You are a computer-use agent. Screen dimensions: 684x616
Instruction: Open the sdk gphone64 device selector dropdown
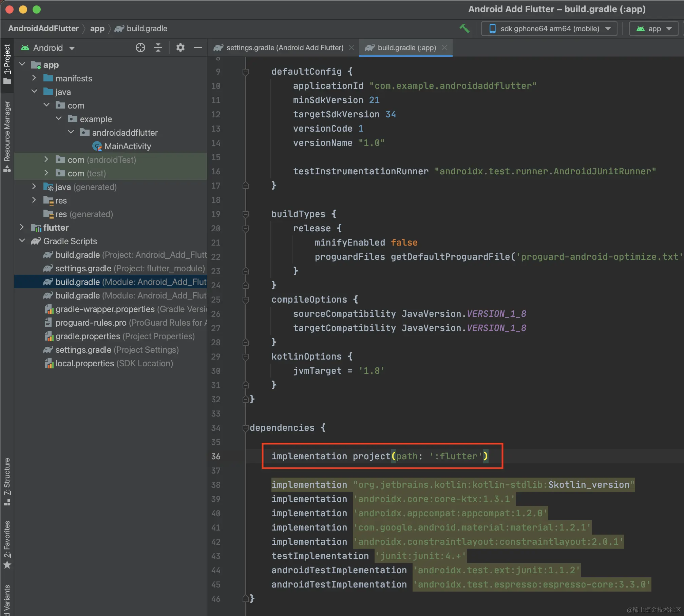(549, 28)
